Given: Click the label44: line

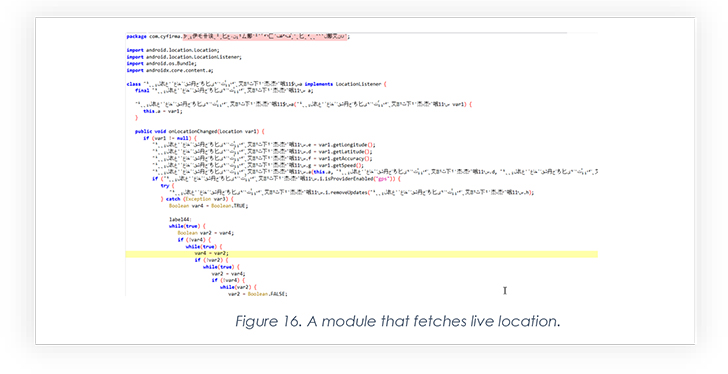Looking at the screenshot, I should coord(180,219).
